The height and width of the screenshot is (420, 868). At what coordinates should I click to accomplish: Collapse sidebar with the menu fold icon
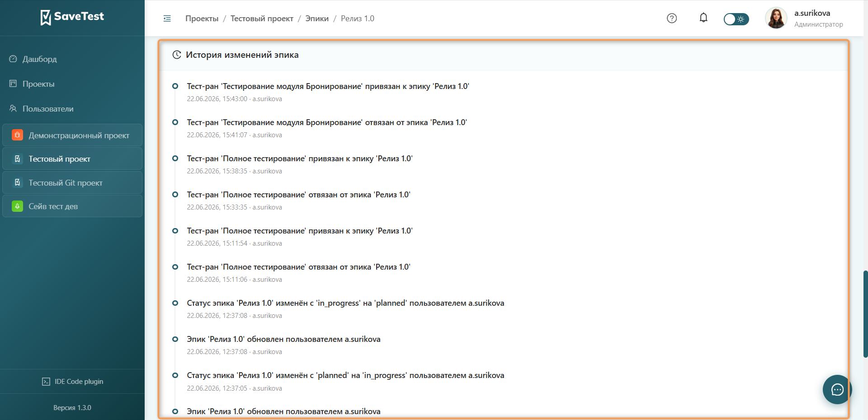coord(167,19)
